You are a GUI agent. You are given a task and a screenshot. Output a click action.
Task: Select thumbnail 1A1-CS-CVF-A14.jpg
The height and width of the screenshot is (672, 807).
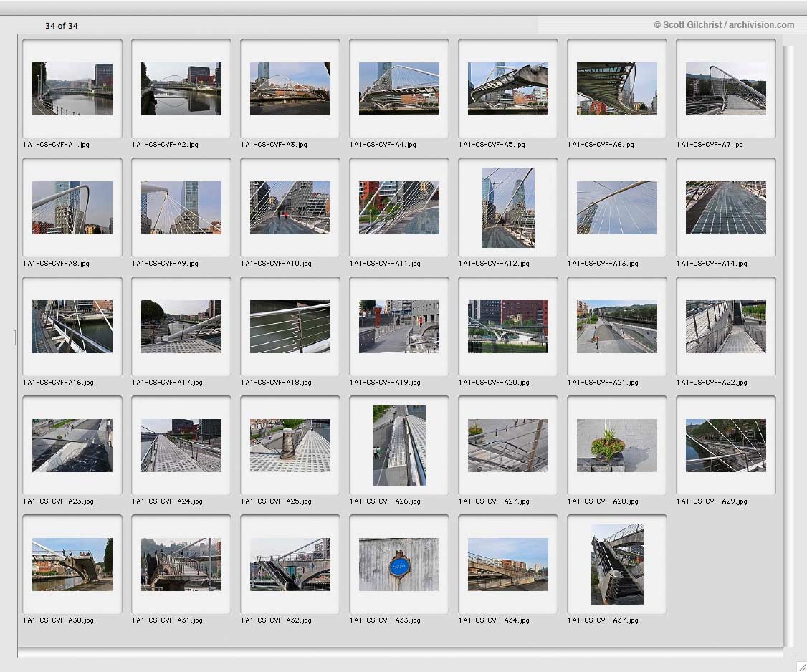coord(726,207)
